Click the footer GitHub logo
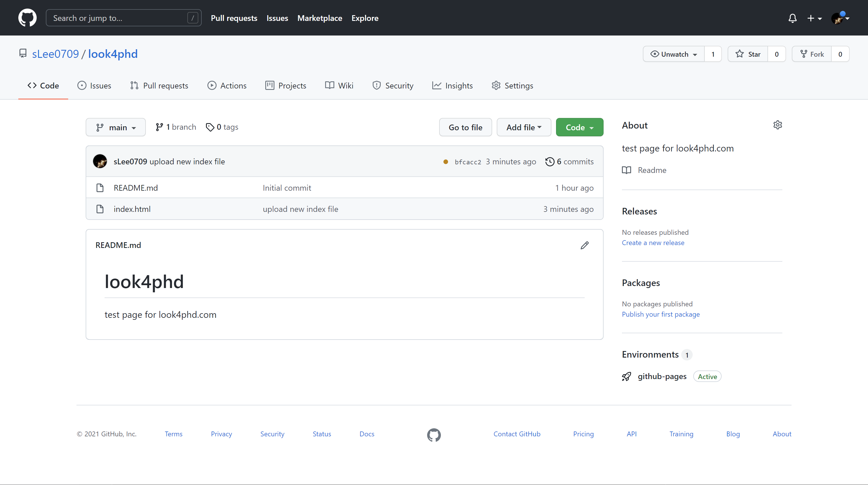This screenshot has width=868, height=485. 434,435
